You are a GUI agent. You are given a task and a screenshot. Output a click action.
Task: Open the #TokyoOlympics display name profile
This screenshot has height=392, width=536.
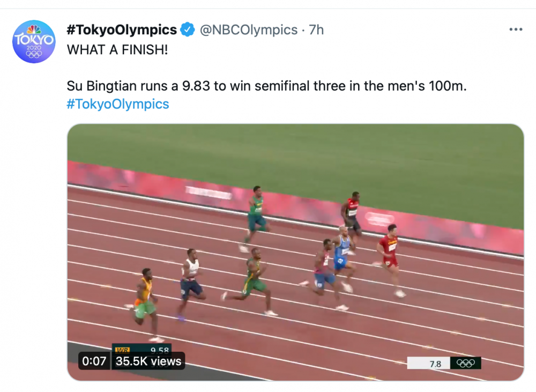[122, 30]
